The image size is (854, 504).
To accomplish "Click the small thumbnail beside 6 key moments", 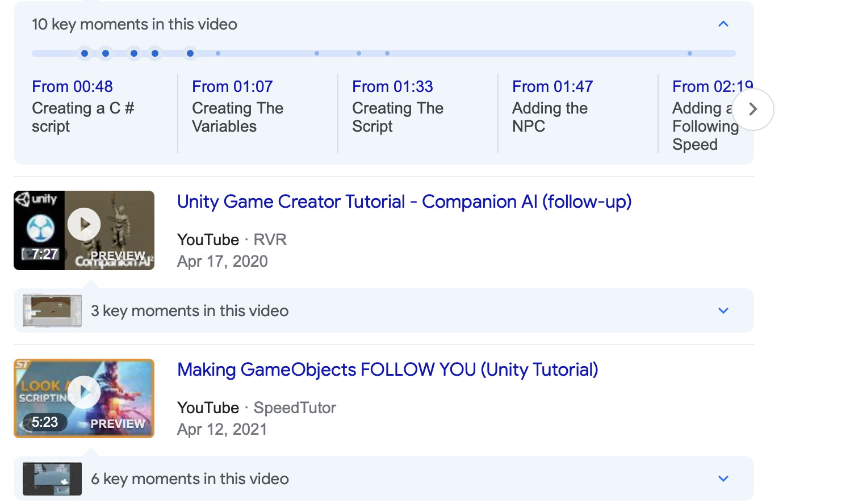I will [52, 478].
